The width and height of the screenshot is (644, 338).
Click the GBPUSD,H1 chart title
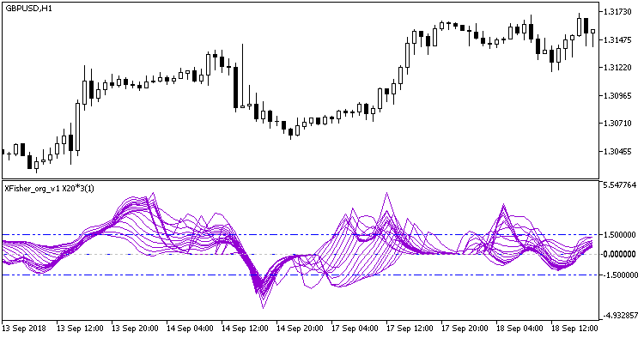click(x=28, y=9)
